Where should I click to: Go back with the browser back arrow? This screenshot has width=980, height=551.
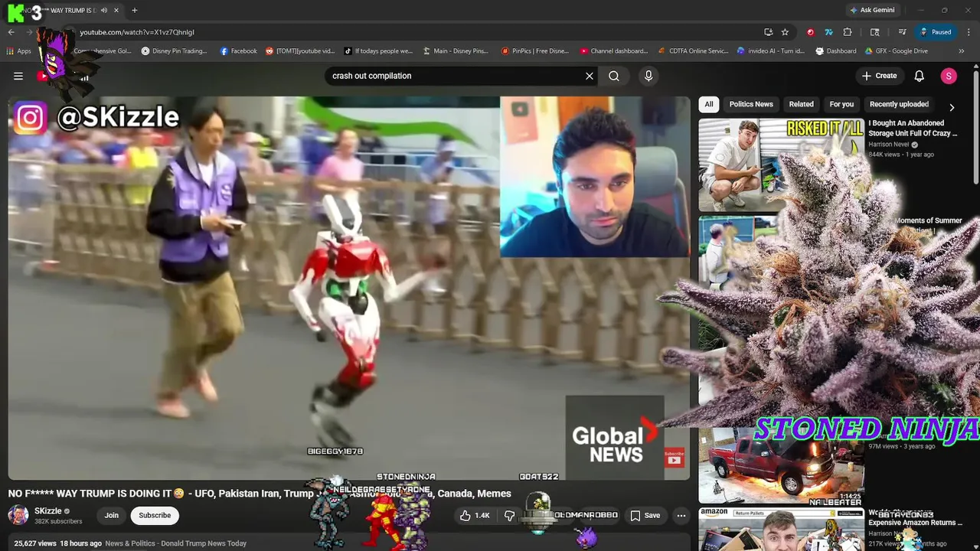click(x=11, y=32)
